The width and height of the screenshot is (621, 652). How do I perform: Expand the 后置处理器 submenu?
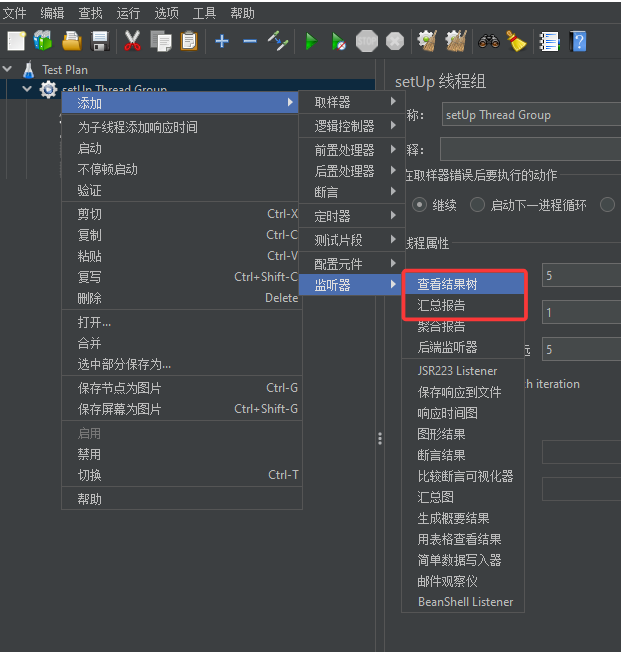pyautogui.click(x=352, y=171)
